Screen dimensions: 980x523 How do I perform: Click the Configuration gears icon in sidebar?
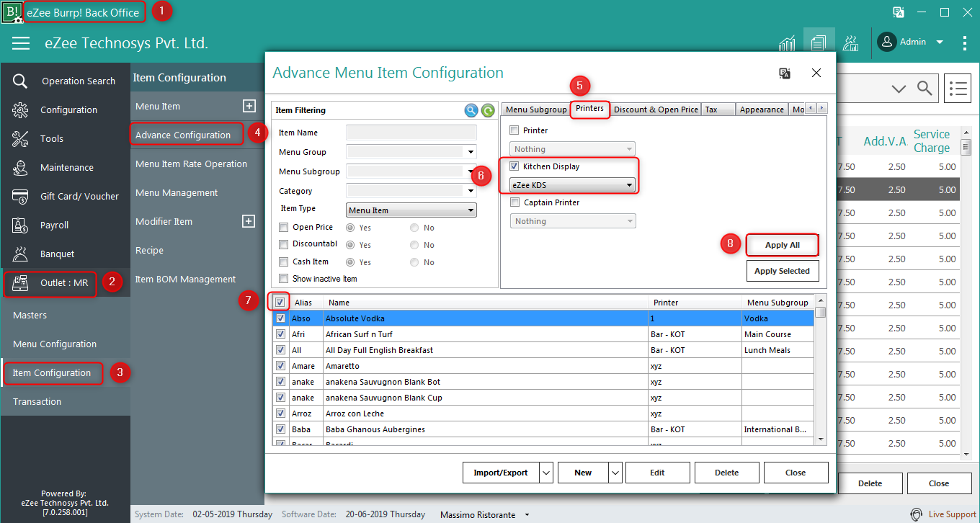(x=20, y=109)
